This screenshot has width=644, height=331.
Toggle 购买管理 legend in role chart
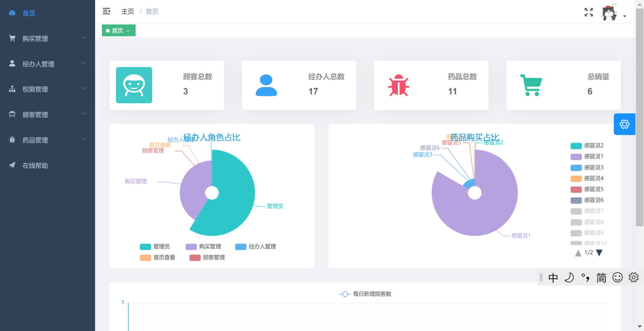tap(203, 247)
